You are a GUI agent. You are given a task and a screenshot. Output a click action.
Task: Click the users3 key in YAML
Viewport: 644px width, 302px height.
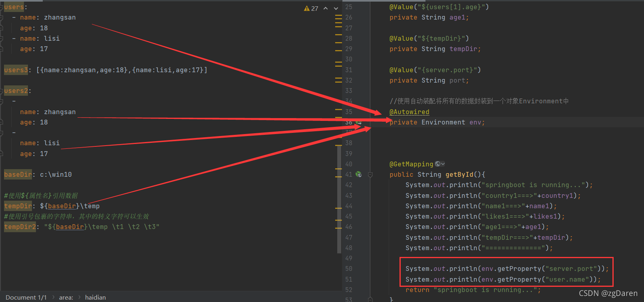16,70
